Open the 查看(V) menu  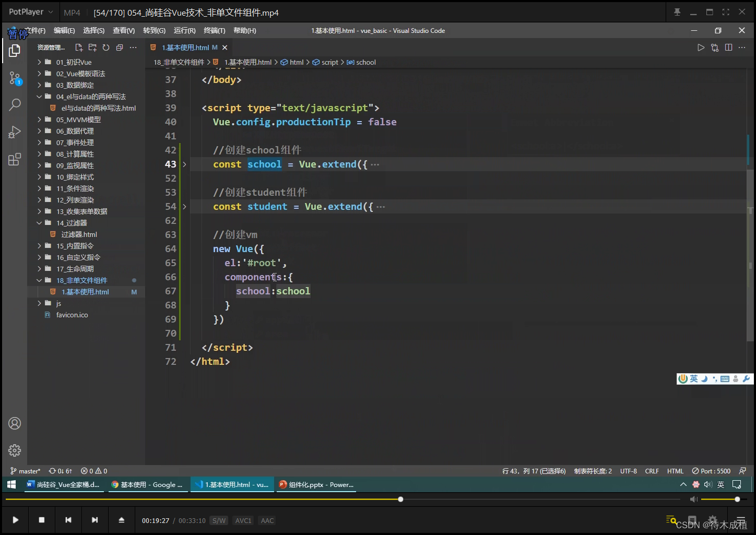(x=124, y=31)
